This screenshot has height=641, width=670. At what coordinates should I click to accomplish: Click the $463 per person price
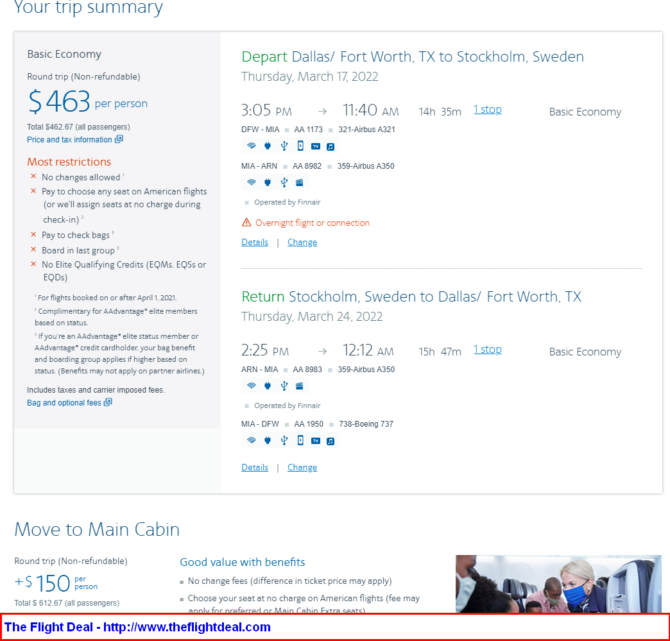tap(88, 102)
